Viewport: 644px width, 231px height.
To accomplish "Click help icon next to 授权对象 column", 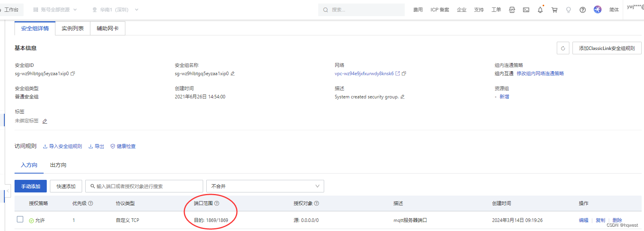I will (317, 203).
